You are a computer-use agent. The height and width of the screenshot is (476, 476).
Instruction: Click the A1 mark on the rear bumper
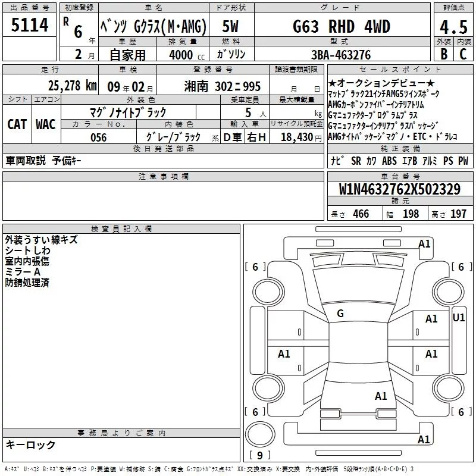pos(424,439)
